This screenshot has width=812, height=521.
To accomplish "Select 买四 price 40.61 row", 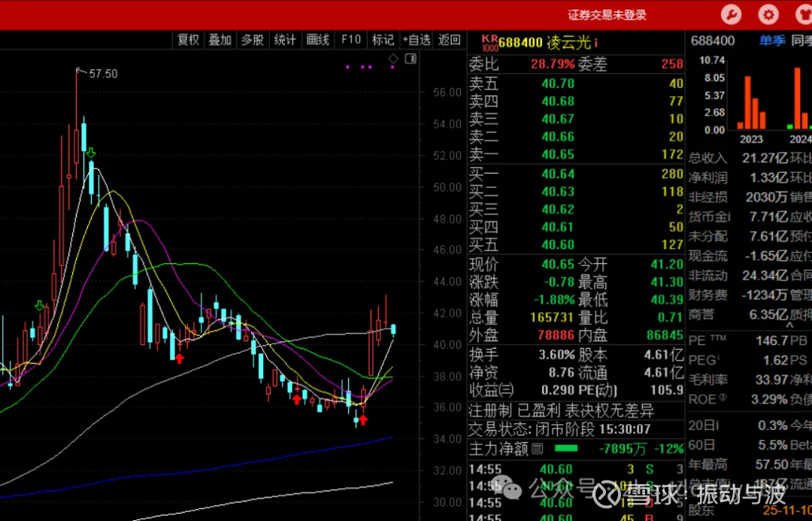I will tap(576, 227).
